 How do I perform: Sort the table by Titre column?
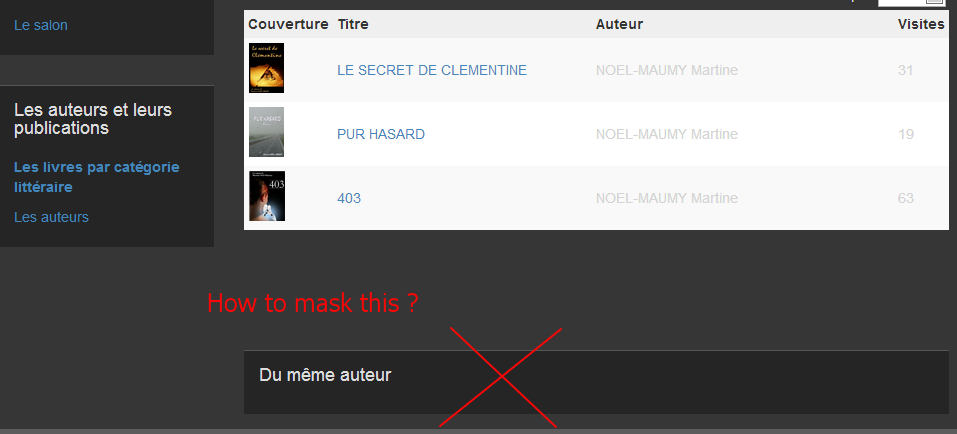pyautogui.click(x=353, y=24)
